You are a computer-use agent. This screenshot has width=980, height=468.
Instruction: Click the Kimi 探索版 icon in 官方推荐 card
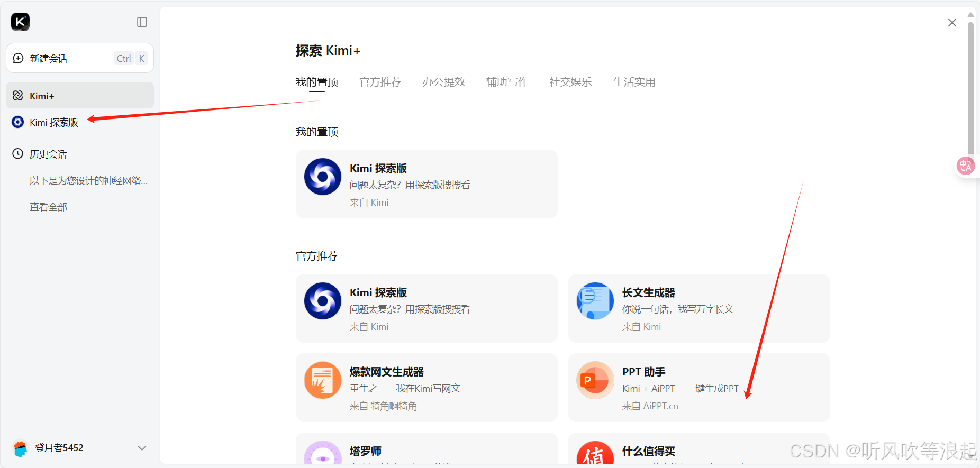[x=323, y=301]
